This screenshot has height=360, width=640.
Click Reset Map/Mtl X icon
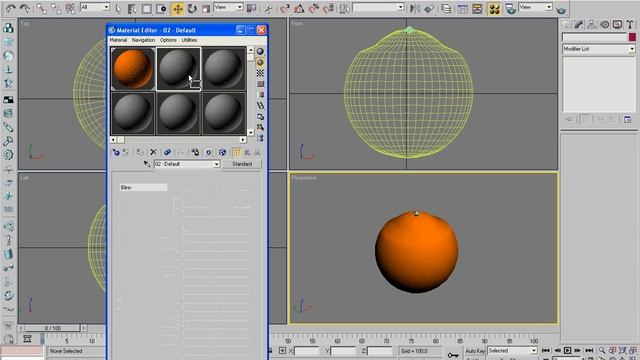click(153, 152)
